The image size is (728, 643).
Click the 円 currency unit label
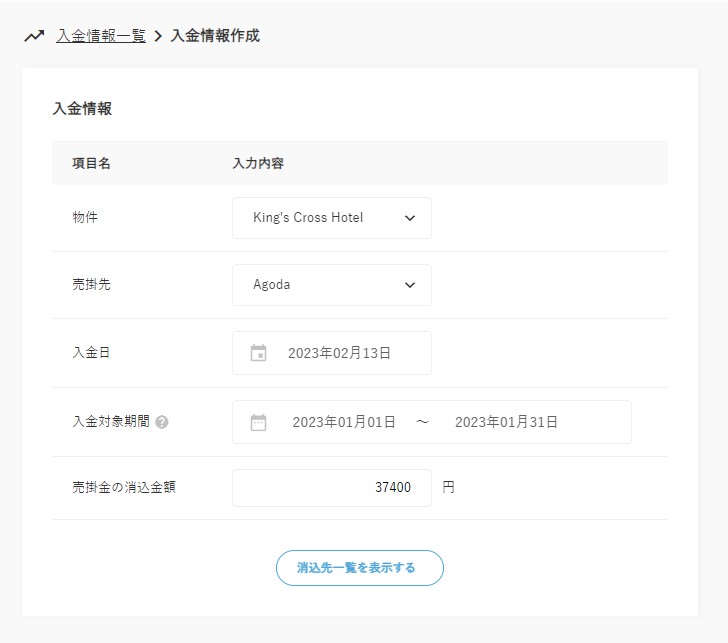pyautogui.click(x=448, y=488)
